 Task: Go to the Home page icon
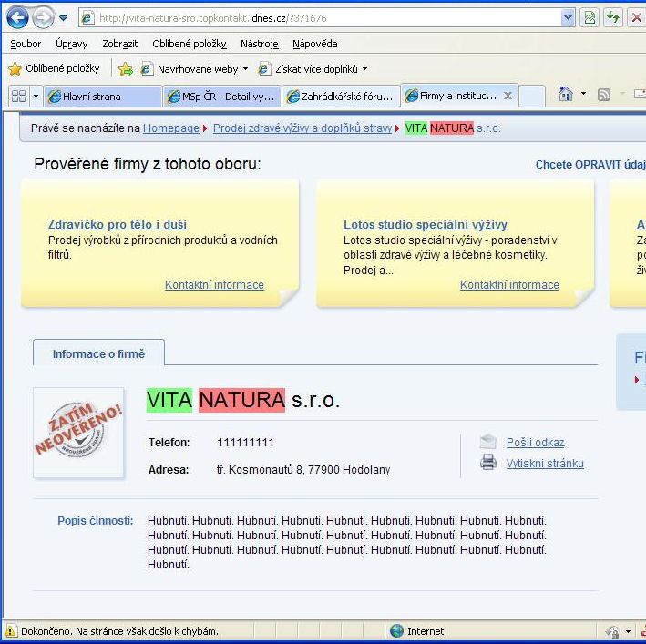(x=566, y=95)
